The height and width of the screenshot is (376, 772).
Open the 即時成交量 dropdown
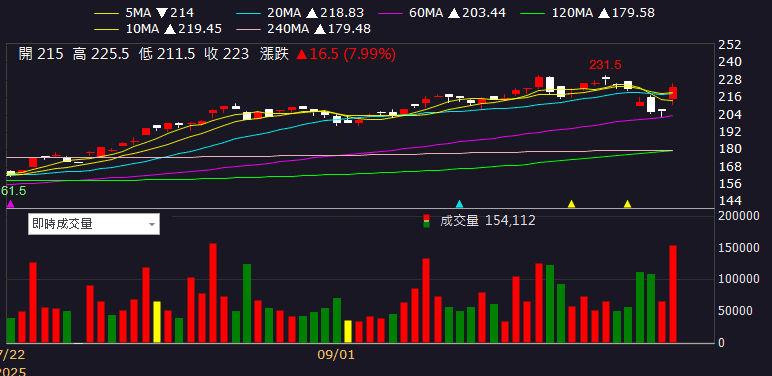(x=94, y=224)
